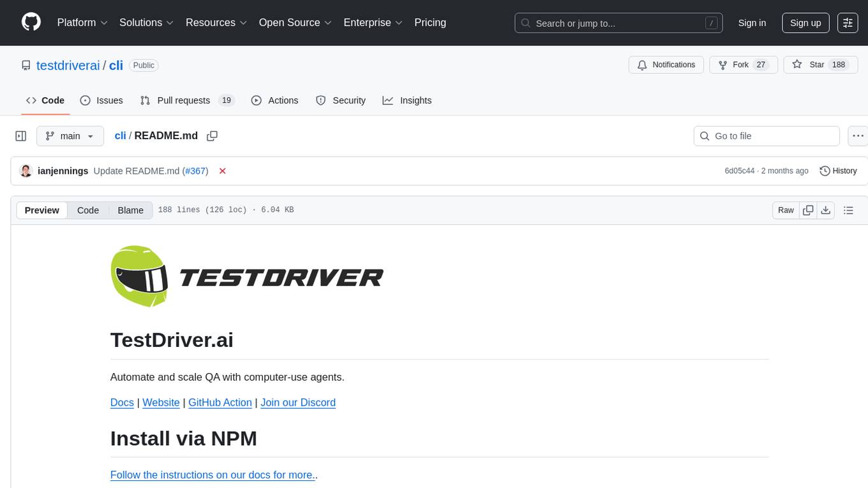
Task: Expand the Solutions menu
Action: click(147, 22)
